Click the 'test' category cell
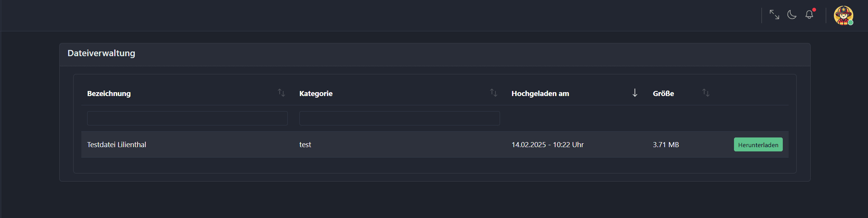 (305, 145)
